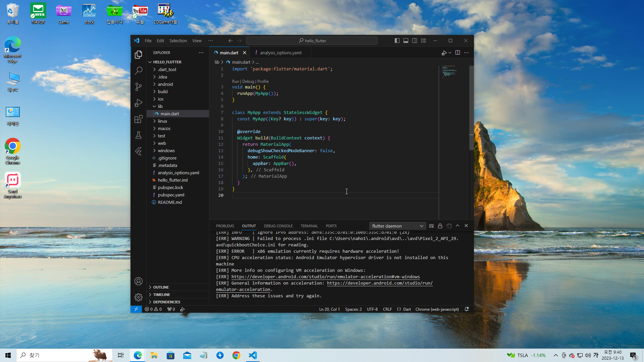
Task: Open Explorer views and more actions ellipsis
Action: coord(201,53)
